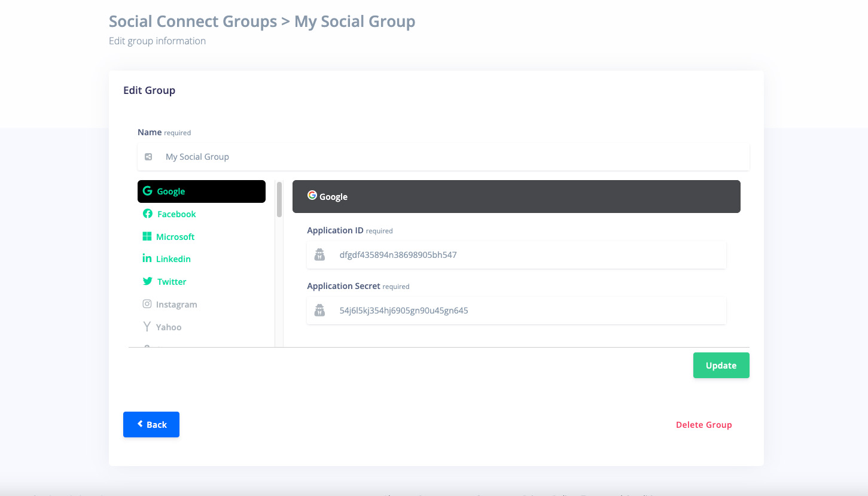Click the Application Secret input field
This screenshot has width=868, height=496.
(516, 311)
